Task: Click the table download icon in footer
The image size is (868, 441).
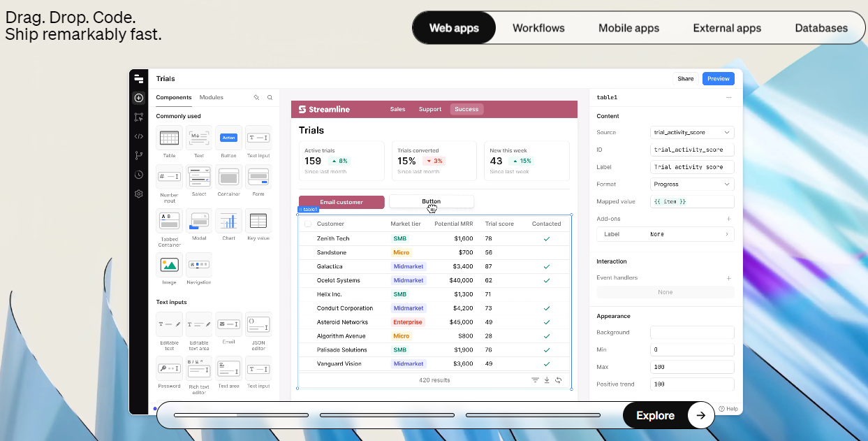Action: click(547, 380)
